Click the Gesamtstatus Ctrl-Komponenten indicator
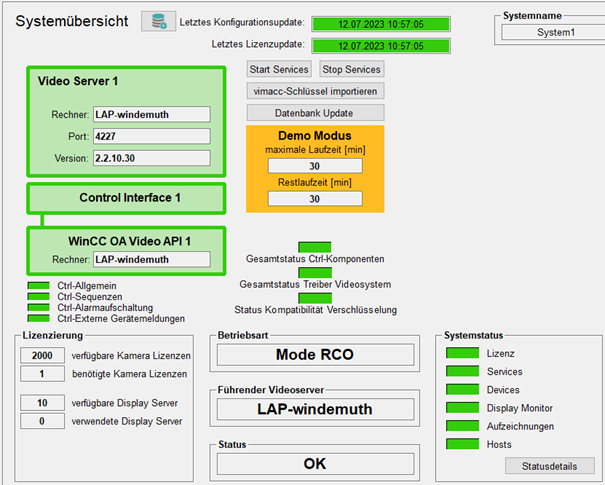The height and width of the screenshot is (485, 605). pos(314,247)
